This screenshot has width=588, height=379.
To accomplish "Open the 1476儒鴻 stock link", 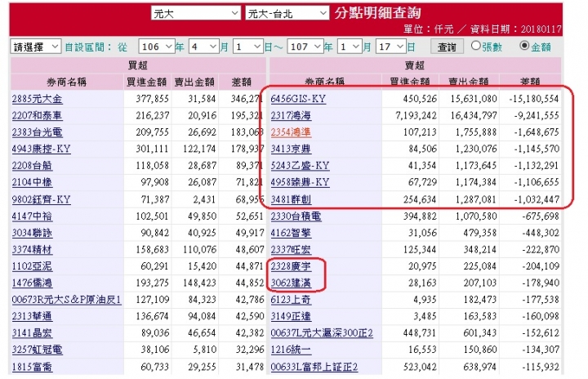I will (x=32, y=283).
